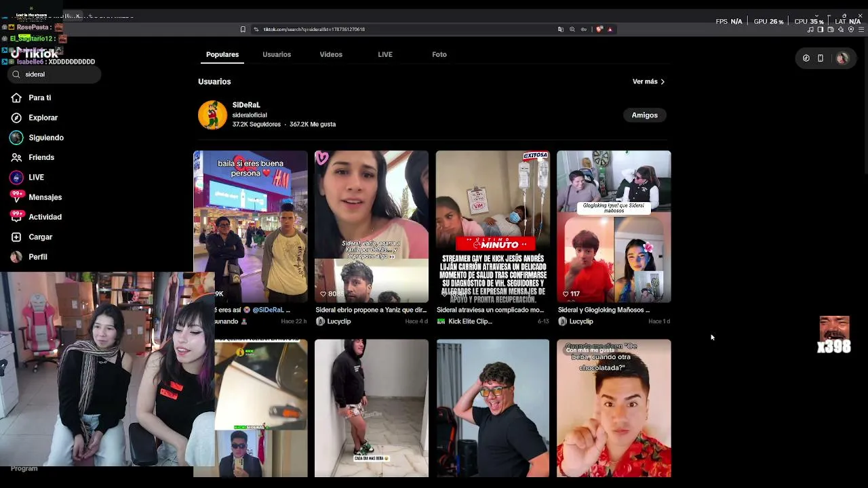
Task: Open the 'otra chocolatada' video thumbnail
Action: [614, 408]
